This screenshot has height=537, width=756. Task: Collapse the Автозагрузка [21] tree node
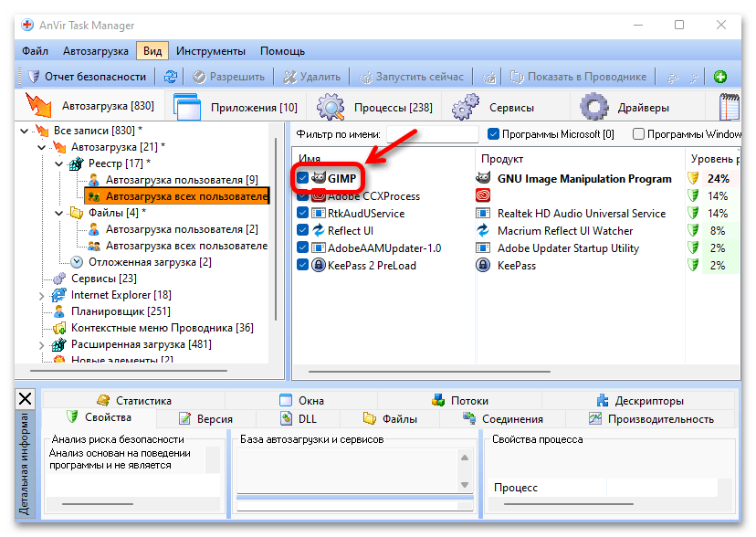[x=41, y=147]
